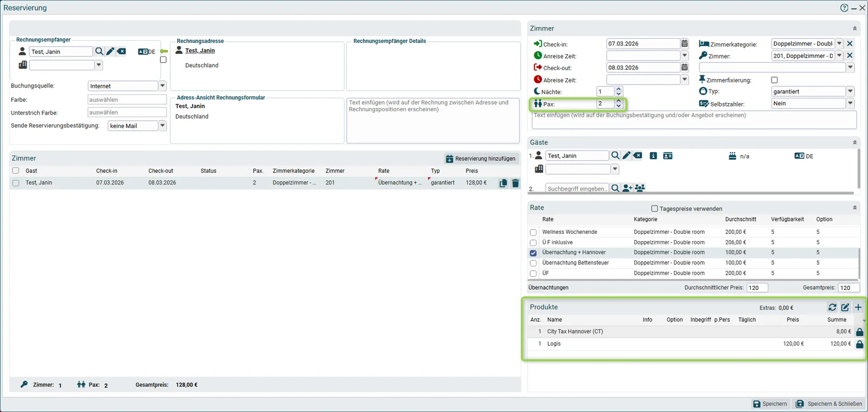Select Wellness Wochenende rate checkbox
Image resolution: width=868 pixels, height=412 pixels.
coord(533,232)
